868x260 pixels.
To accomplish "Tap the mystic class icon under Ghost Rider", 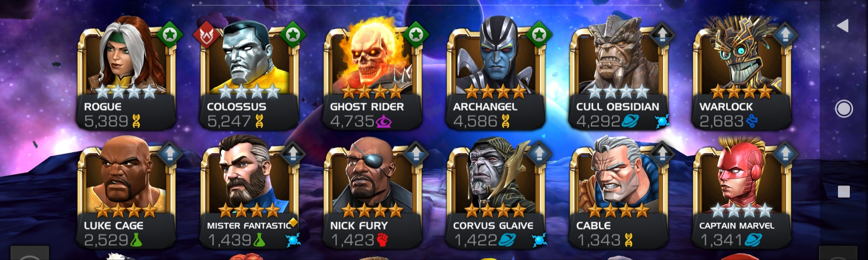I will (384, 121).
